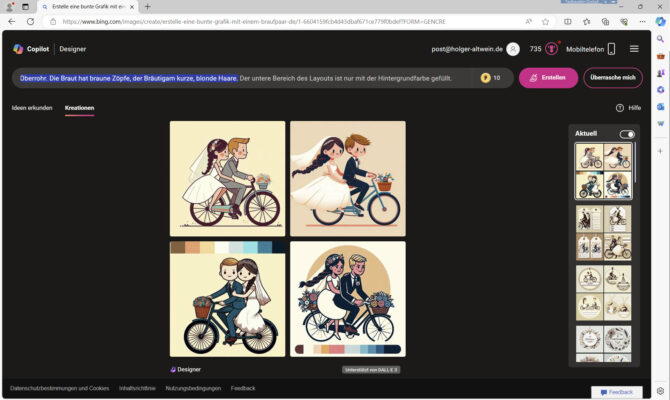Click the Copilot logo icon

click(18, 48)
